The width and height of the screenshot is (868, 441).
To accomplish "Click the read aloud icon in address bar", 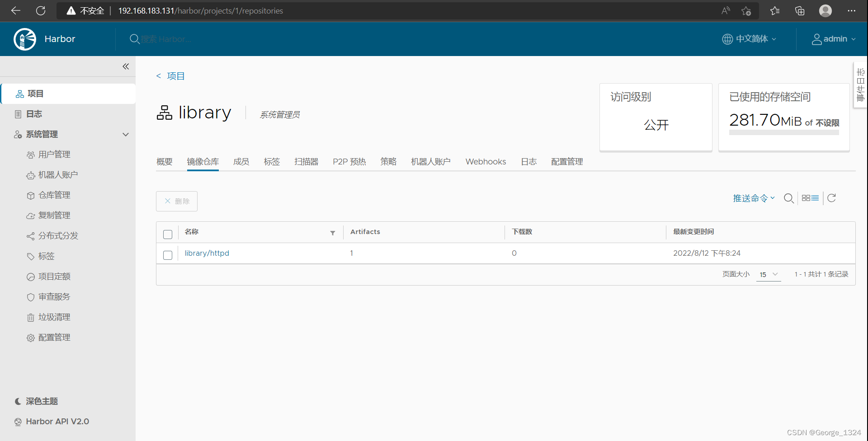I will (x=726, y=11).
